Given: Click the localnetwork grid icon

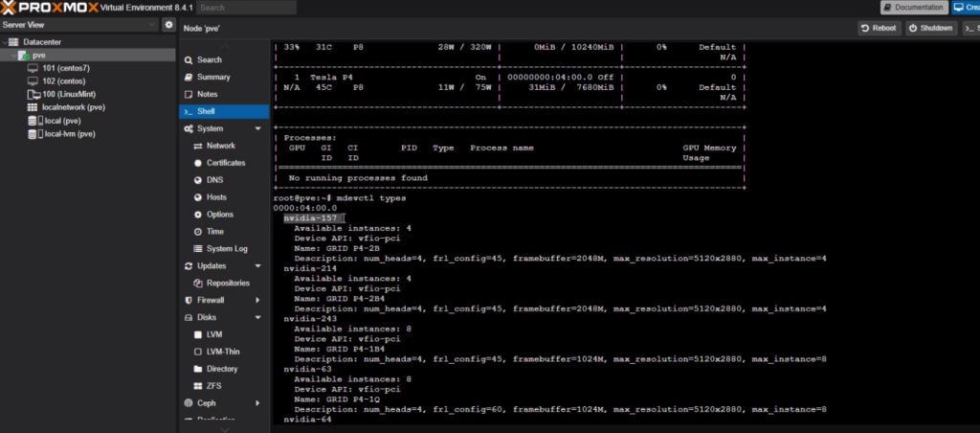Looking at the screenshot, I should (33, 107).
